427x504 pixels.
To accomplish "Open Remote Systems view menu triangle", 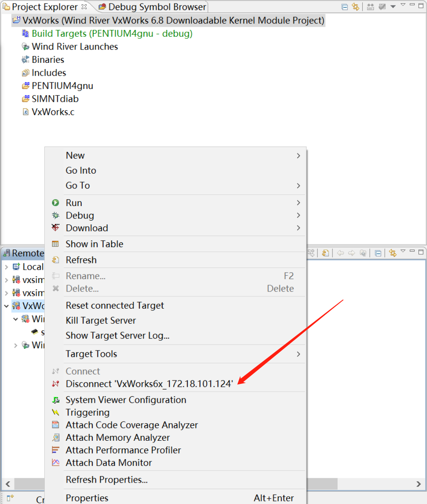I will tap(403, 251).
